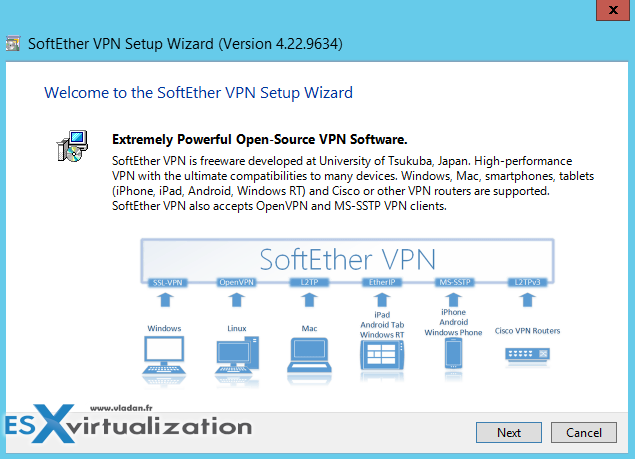Click the arrow under the EtherIP label
Viewport: 635px width, 459px height.
click(x=382, y=300)
